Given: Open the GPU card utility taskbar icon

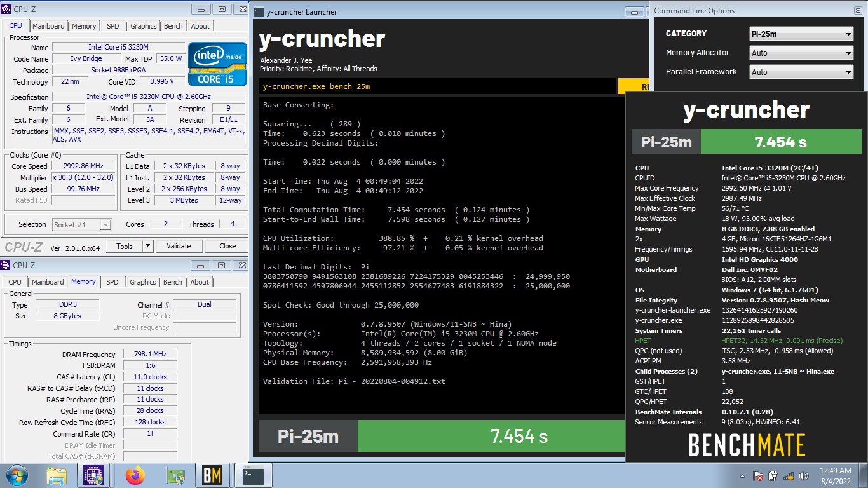Looking at the screenshot, I should pos(174,475).
